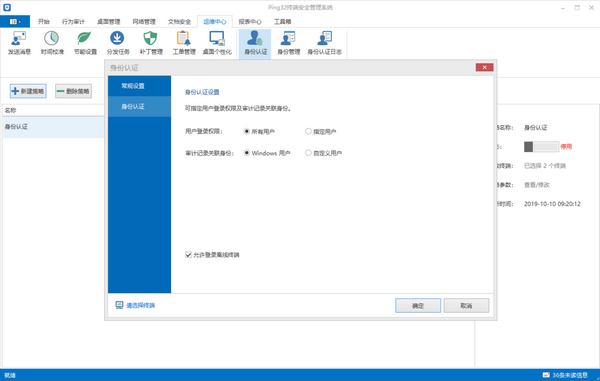
Task: Click the Ping32 app logo in title bar
Action: click(x=7, y=7)
